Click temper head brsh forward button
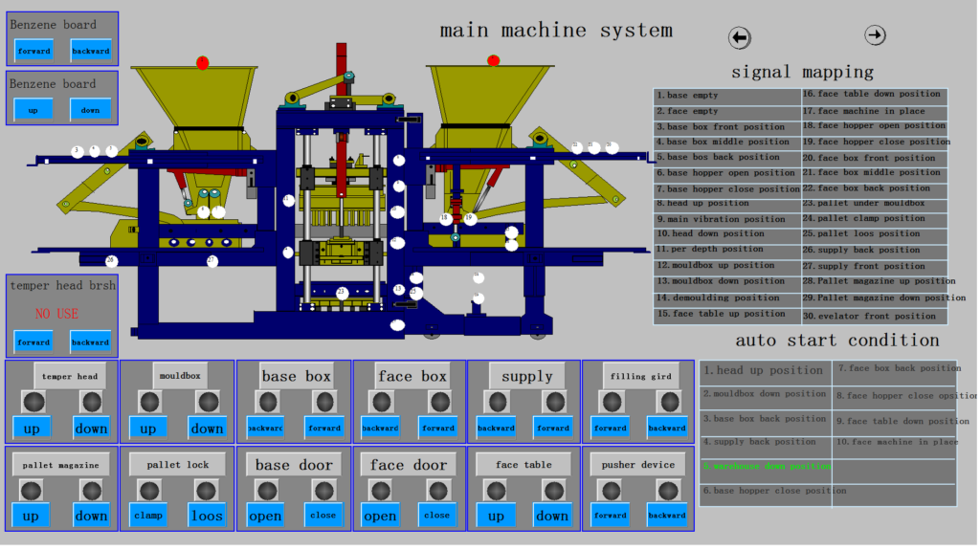Image resolution: width=980 pixels, height=551 pixels. (33, 342)
